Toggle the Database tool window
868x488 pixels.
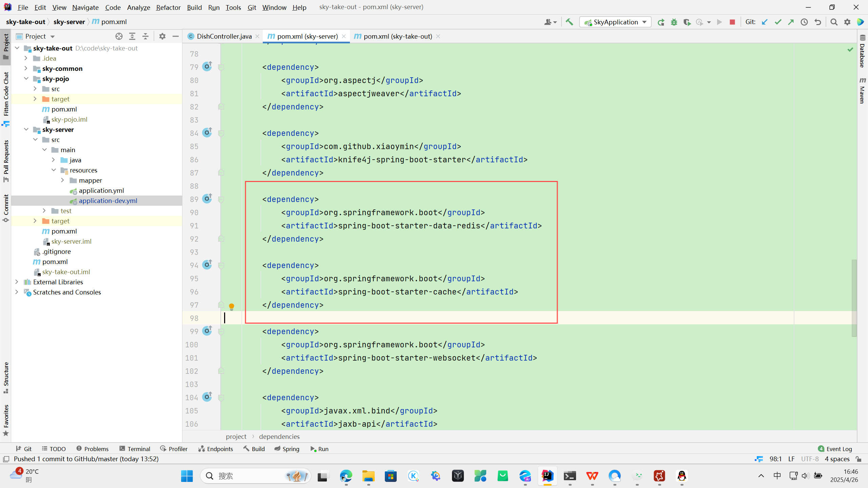(x=862, y=51)
